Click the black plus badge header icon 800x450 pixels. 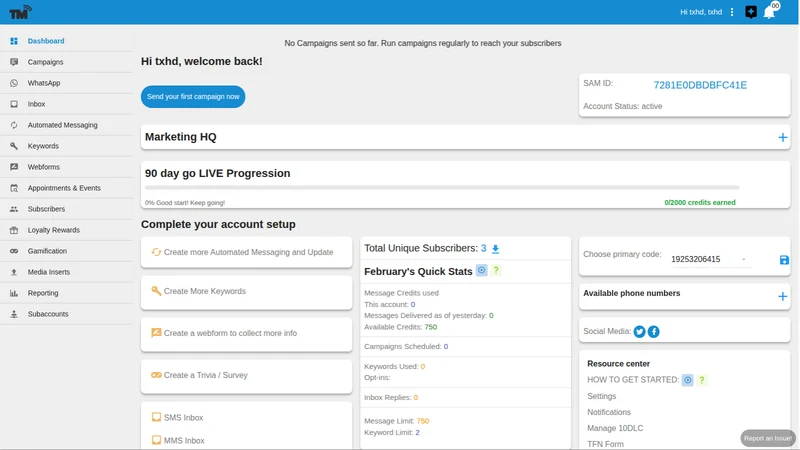point(751,12)
